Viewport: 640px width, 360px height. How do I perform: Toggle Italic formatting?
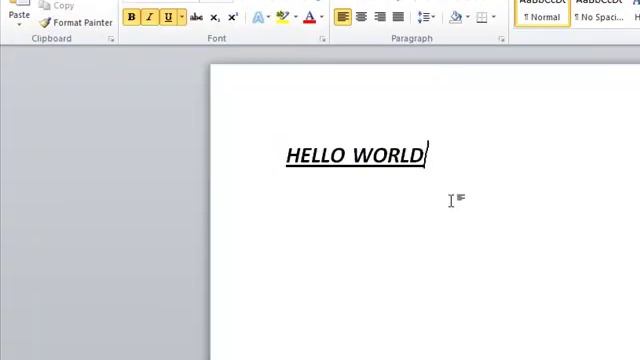pos(150,17)
